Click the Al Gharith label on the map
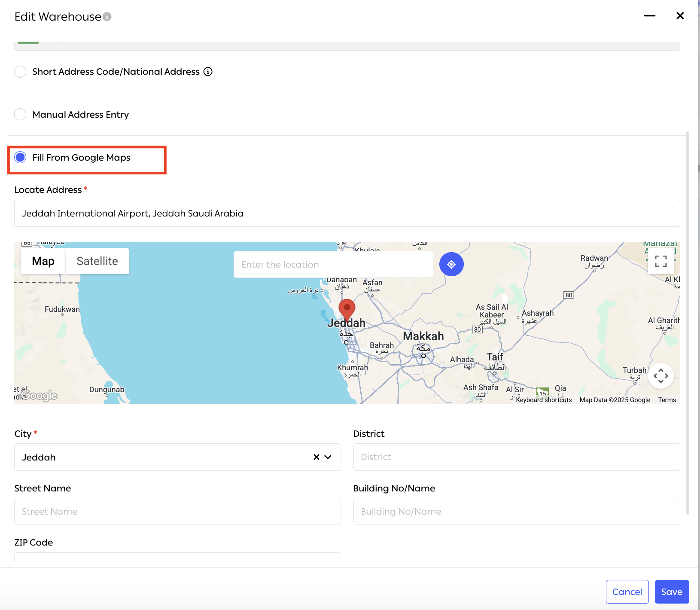The width and height of the screenshot is (700, 610). click(x=664, y=320)
